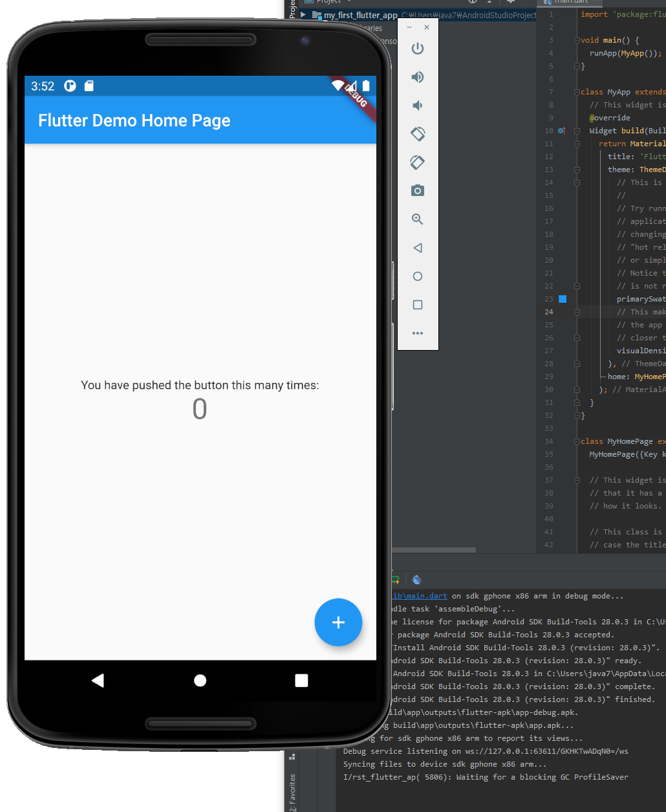Click the main.dart link in the console
This screenshot has height=812, width=666.
[419, 596]
